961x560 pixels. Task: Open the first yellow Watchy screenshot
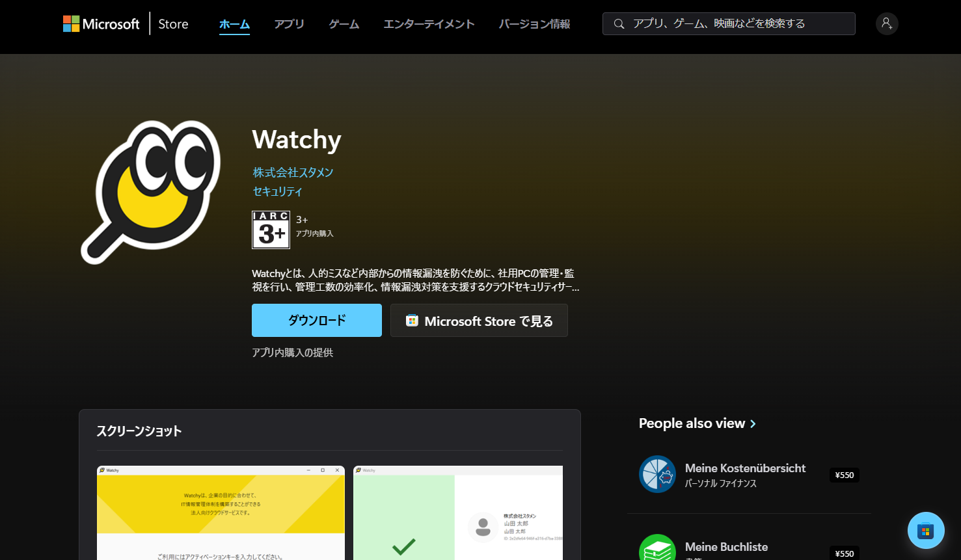tap(221, 513)
